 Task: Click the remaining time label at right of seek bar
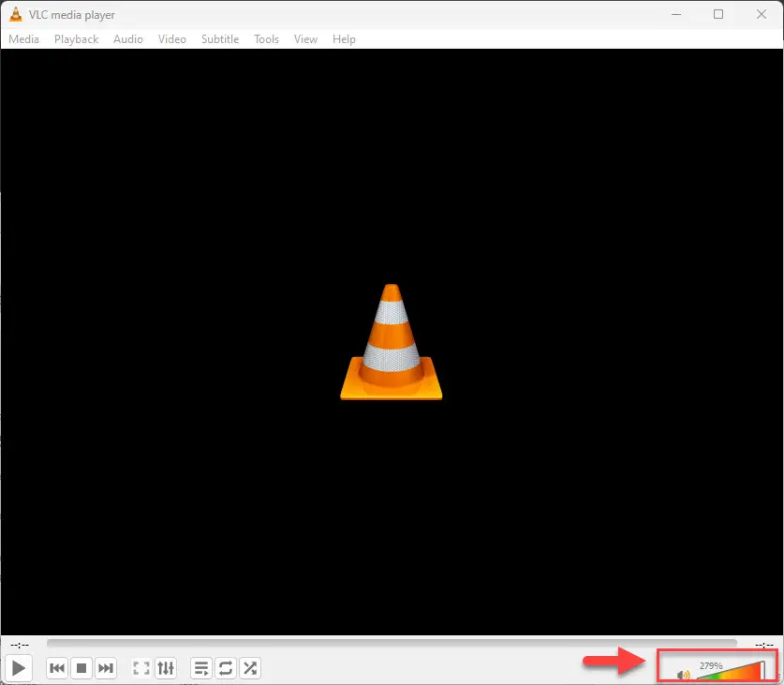coord(764,645)
